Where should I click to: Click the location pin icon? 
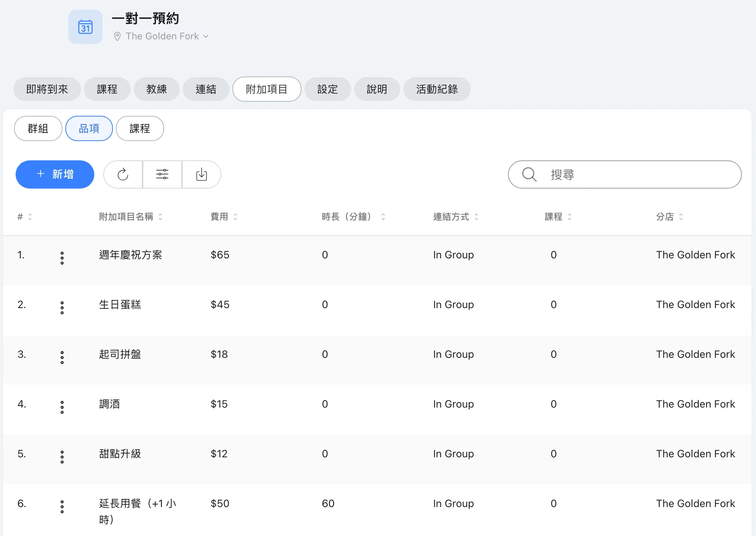coord(117,36)
